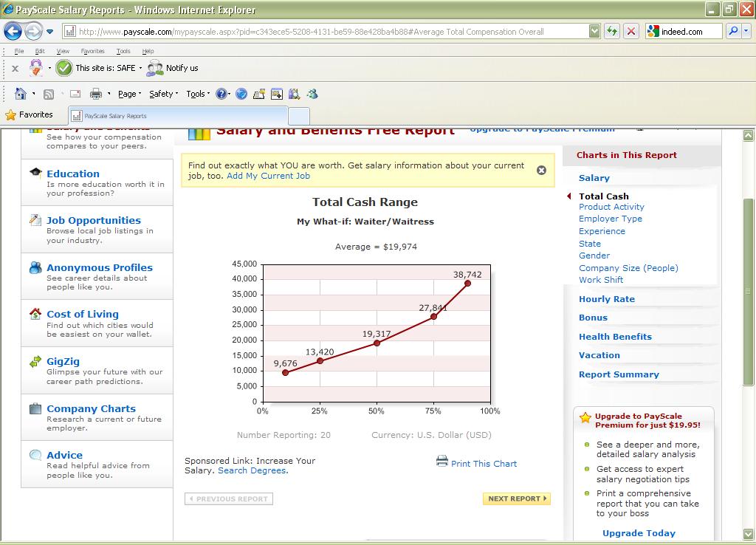Open the Education sidebar link
Viewport: 756px width, 545px height.
pyautogui.click(x=73, y=174)
